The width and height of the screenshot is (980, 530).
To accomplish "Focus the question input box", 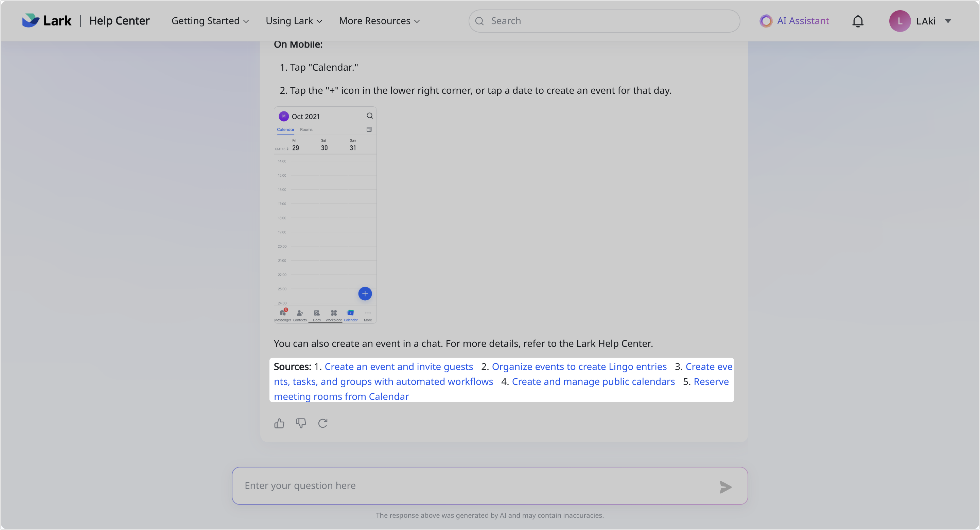I will click(490, 486).
